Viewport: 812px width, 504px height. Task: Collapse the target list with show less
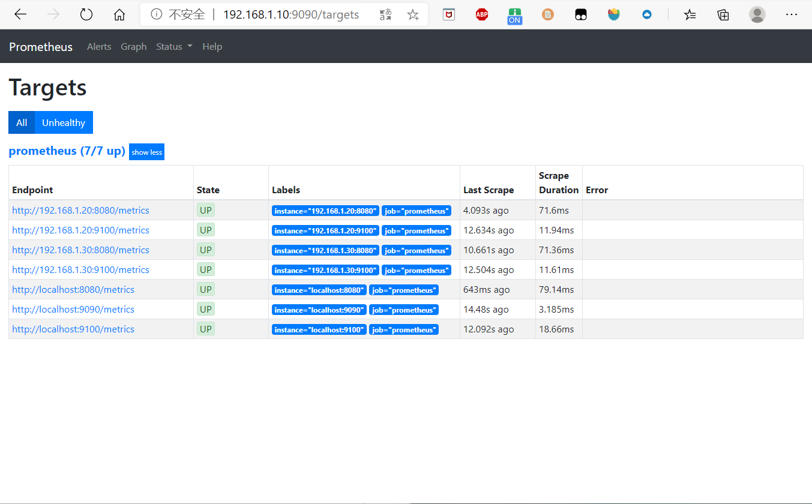(146, 152)
